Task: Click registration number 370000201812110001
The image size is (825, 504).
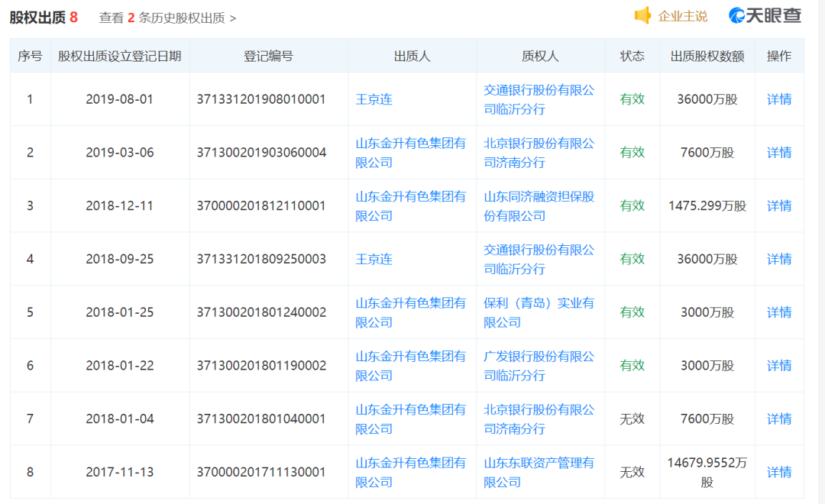Action: click(x=261, y=205)
